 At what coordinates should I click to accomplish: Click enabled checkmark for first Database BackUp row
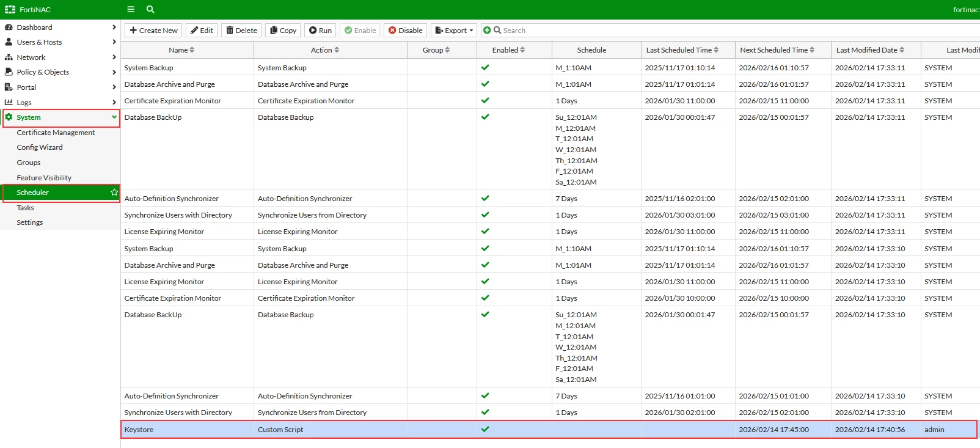coord(485,117)
